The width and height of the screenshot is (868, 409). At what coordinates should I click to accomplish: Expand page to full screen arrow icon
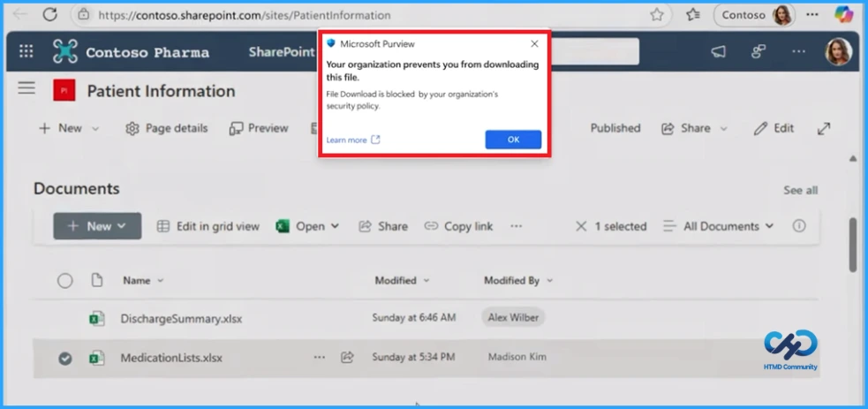(x=824, y=128)
